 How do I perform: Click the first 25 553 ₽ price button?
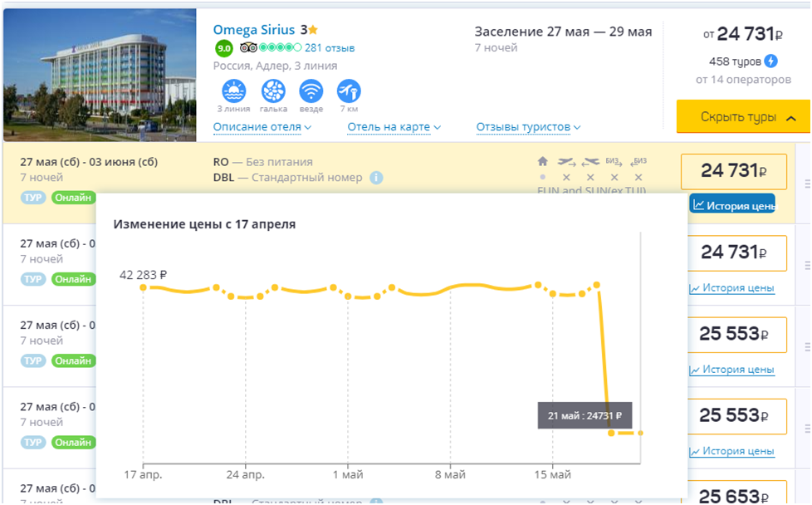(733, 334)
